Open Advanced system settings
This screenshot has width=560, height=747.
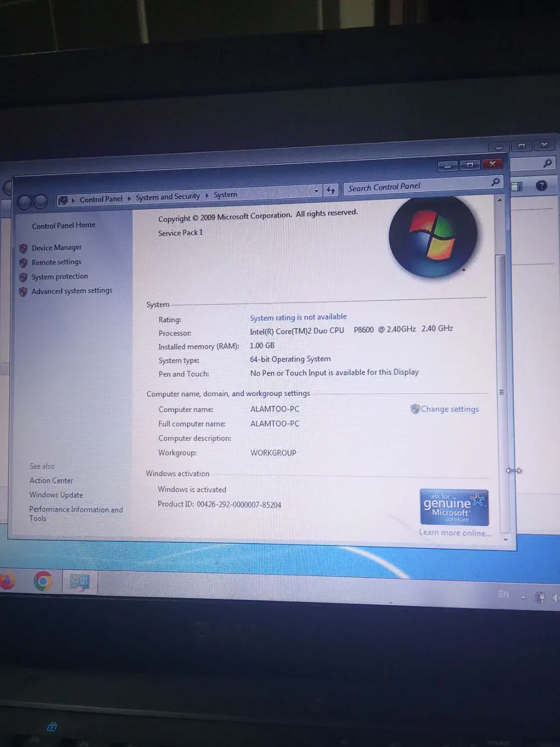[x=72, y=291]
